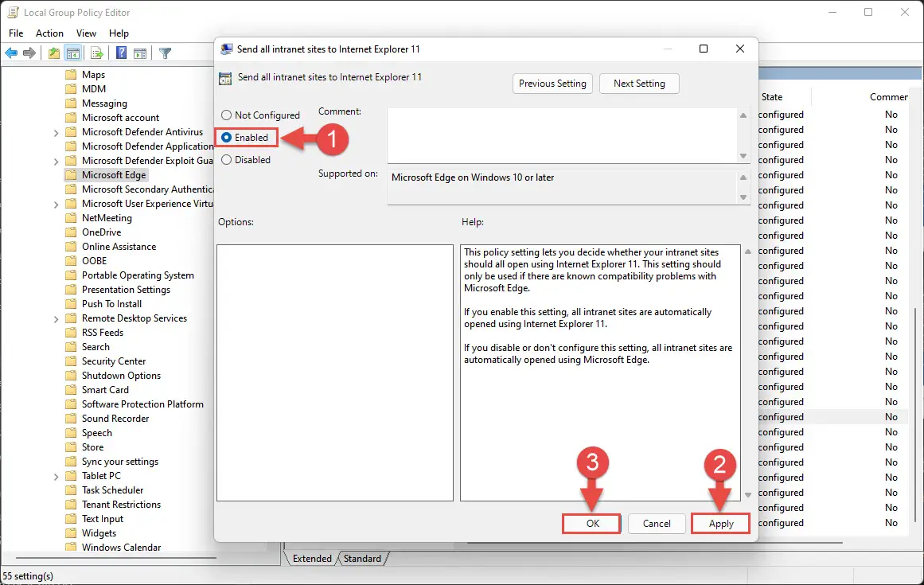
Task: Click the Help text scroll up arrow
Action: pos(748,252)
